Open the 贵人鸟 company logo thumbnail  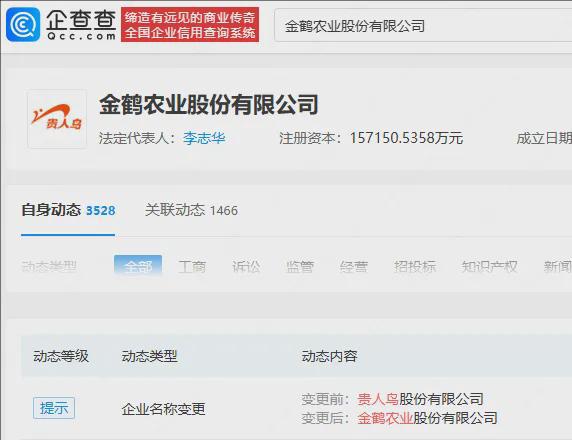pos(57,119)
